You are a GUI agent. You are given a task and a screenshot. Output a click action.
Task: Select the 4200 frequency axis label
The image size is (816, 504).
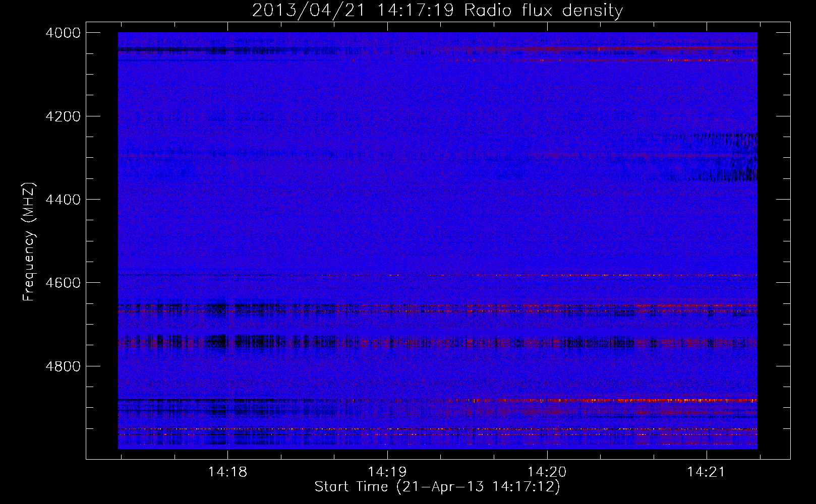click(x=63, y=116)
